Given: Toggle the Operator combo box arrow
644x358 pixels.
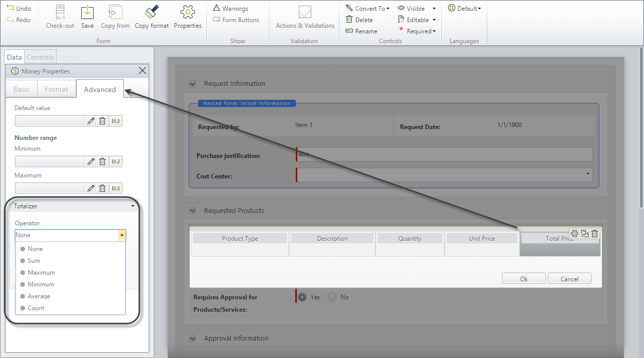Looking at the screenshot, I should [122, 235].
